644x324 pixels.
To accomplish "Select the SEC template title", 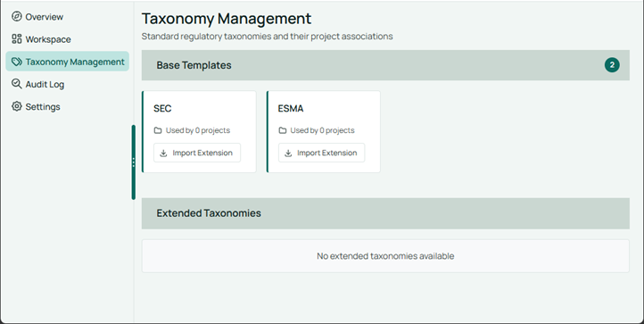I will (x=162, y=109).
